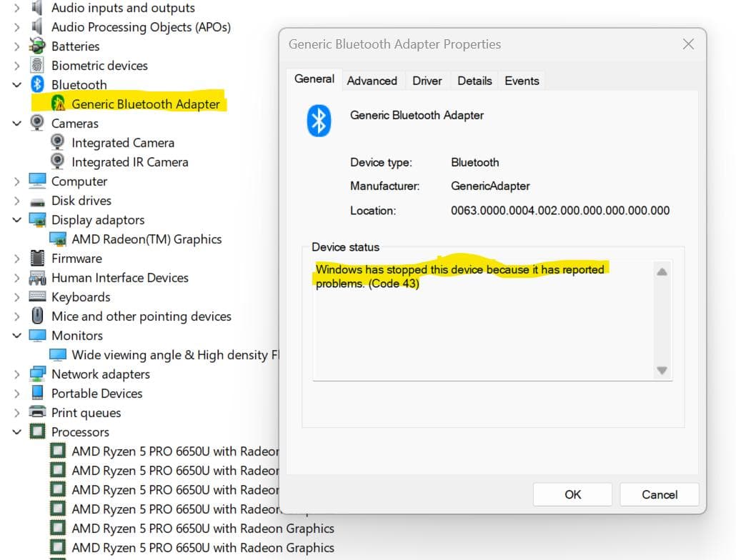Select the Batteries category icon
The image size is (736, 560).
click(36, 46)
